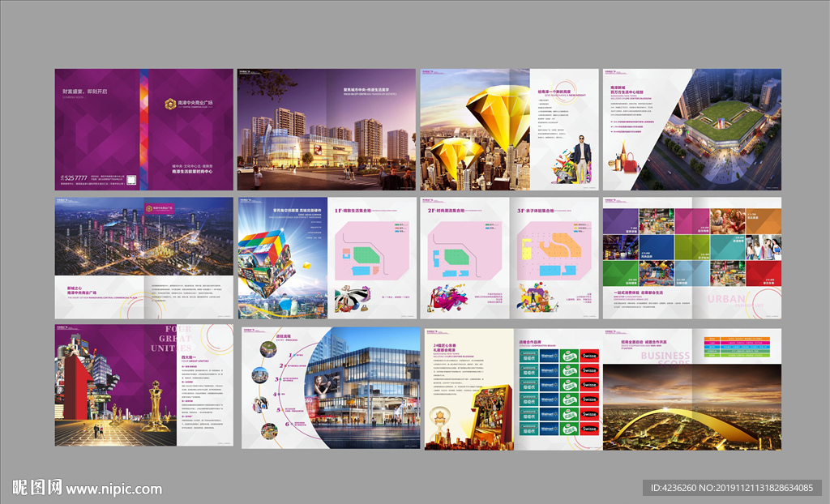Screen dimensions: 830x504
Task: Click the 'FOUR GREAT UNITIES' title text
Action: (172, 339)
